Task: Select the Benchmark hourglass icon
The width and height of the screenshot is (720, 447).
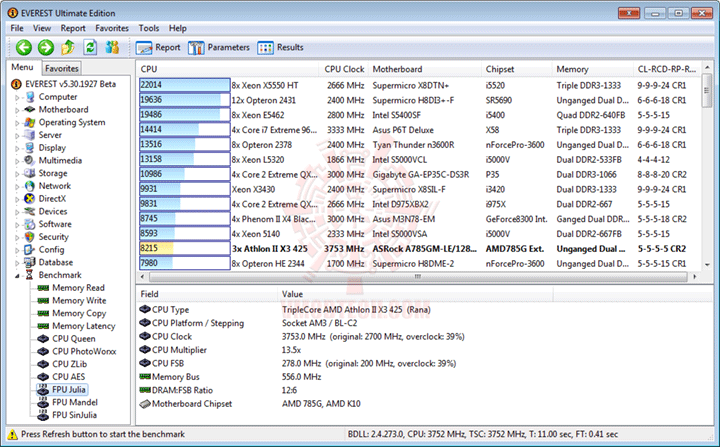Action: pyautogui.click(x=30, y=275)
